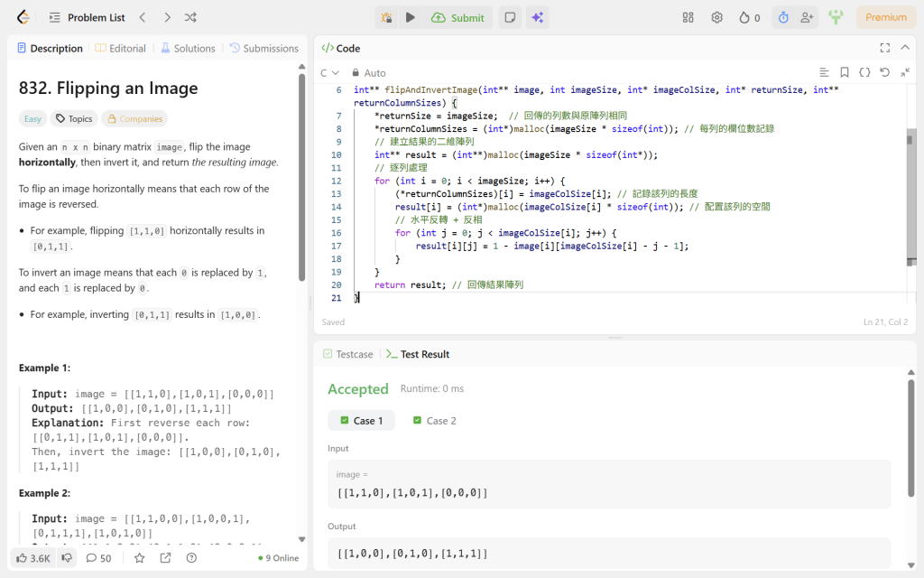This screenshot has height=578, width=924.
Task: Click the LeetCode logo icon
Action: [x=23, y=17]
